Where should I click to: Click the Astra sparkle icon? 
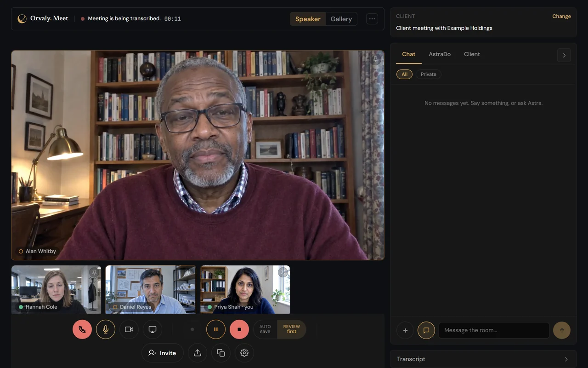(405, 330)
